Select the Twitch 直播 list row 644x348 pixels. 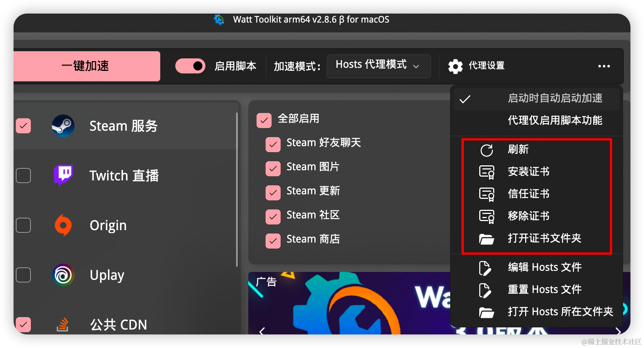tap(125, 176)
